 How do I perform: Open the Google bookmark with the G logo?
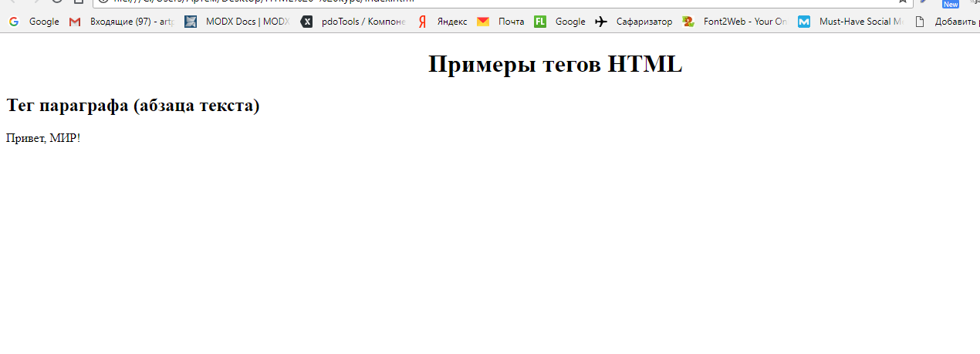tap(34, 22)
